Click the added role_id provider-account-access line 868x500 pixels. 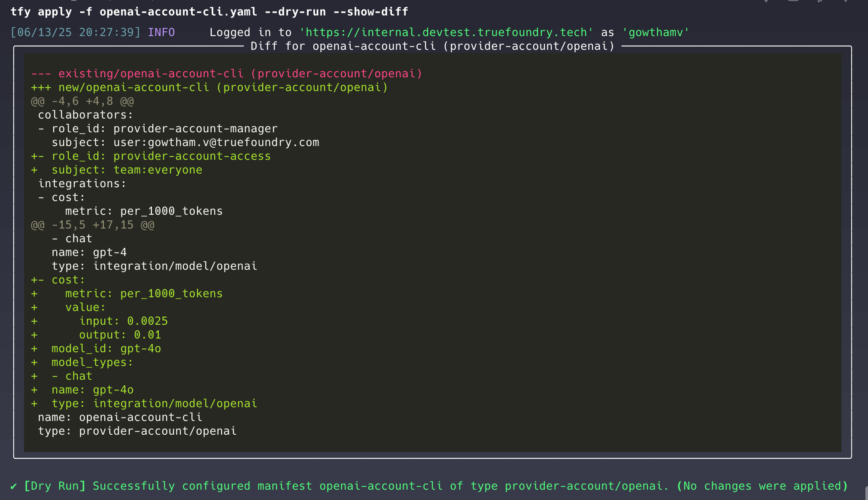pyautogui.click(x=151, y=156)
